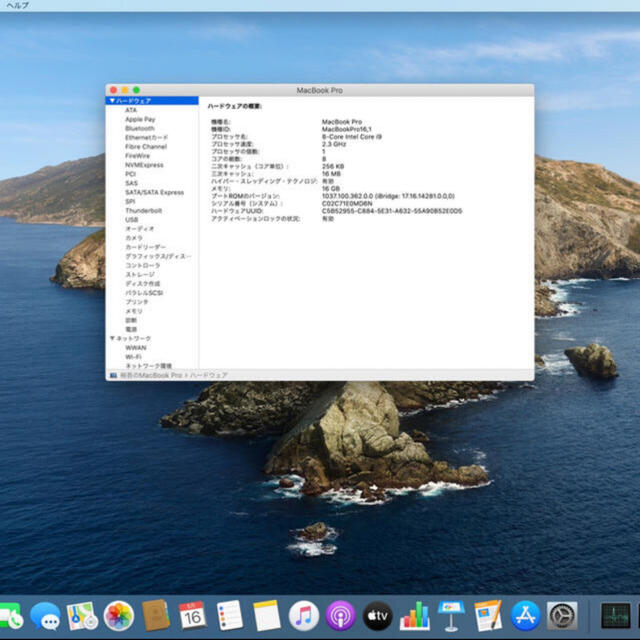640x640 pixels.
Task: Open Pages from the Dock
Action: pos(488,616)
